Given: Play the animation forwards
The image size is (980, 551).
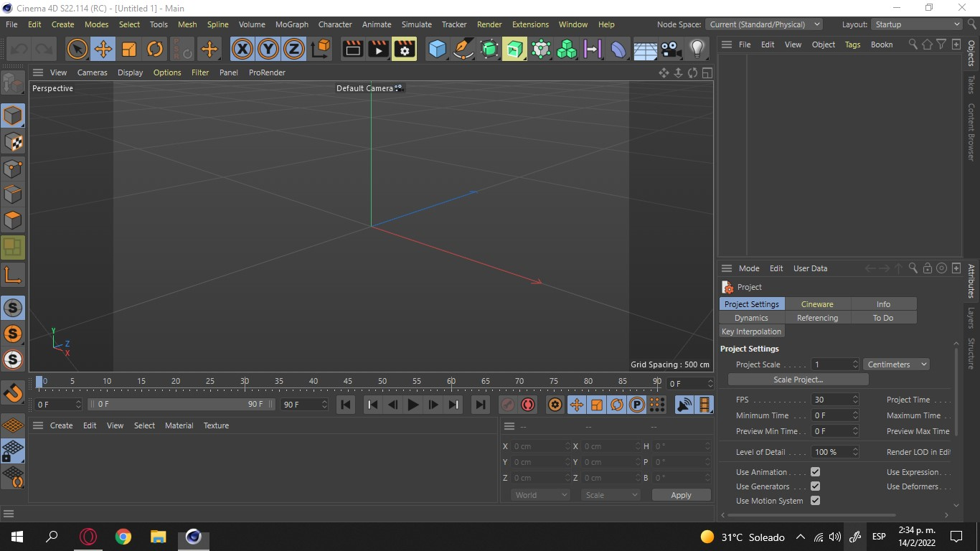Looking at the screenshot, I should click(x=413, y=405).
